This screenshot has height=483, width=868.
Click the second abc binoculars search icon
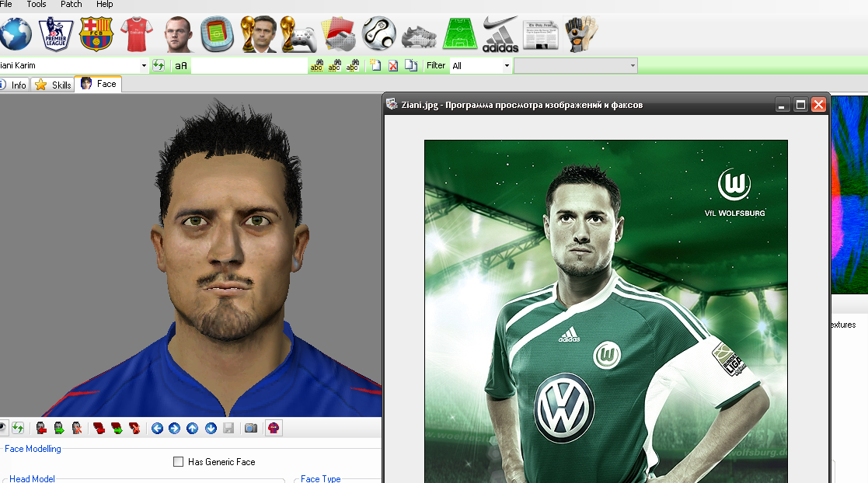[334, 65]
